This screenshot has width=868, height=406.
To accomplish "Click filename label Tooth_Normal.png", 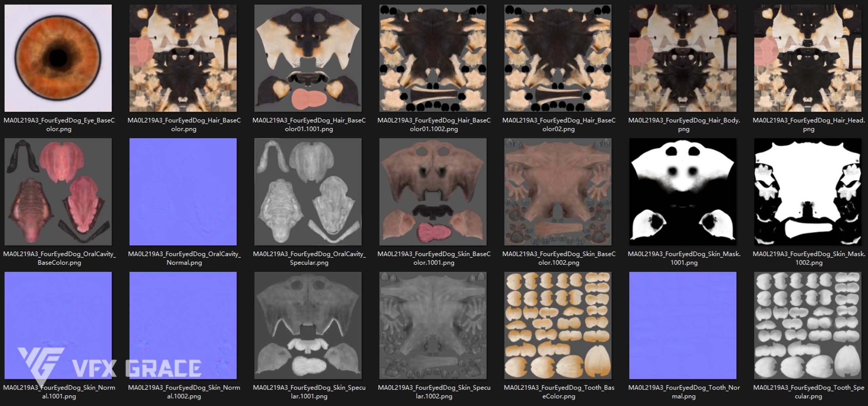I will click(x=684, y=392).
